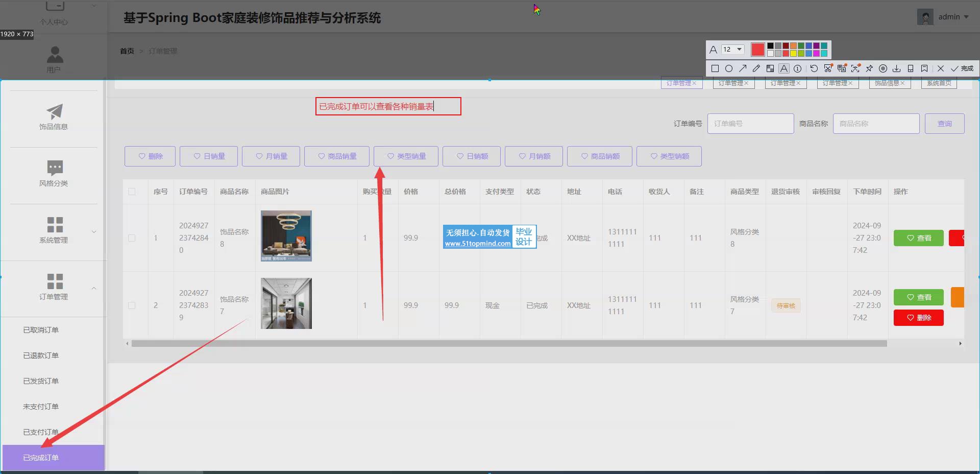Open 已发货订单 in the sidebar
The image size is (980, 474).
[x=41, y=381]
